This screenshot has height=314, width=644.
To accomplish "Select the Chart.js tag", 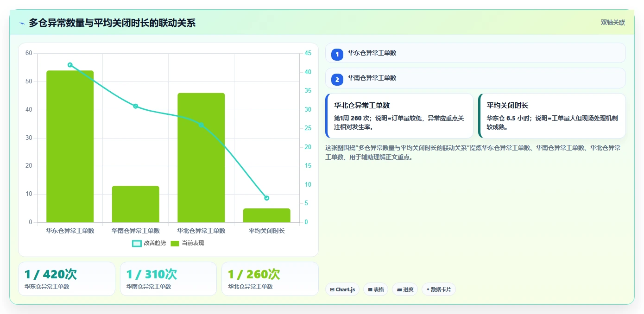I will tap(342, 289).
